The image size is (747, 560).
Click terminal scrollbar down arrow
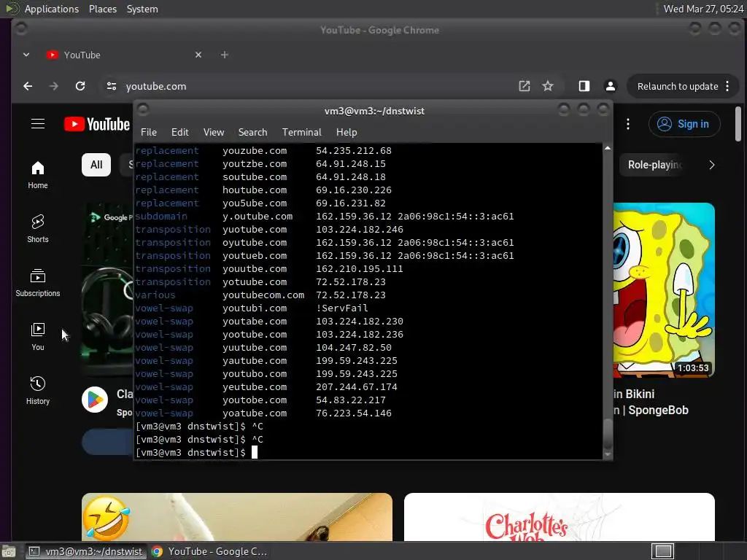(608, 455)
